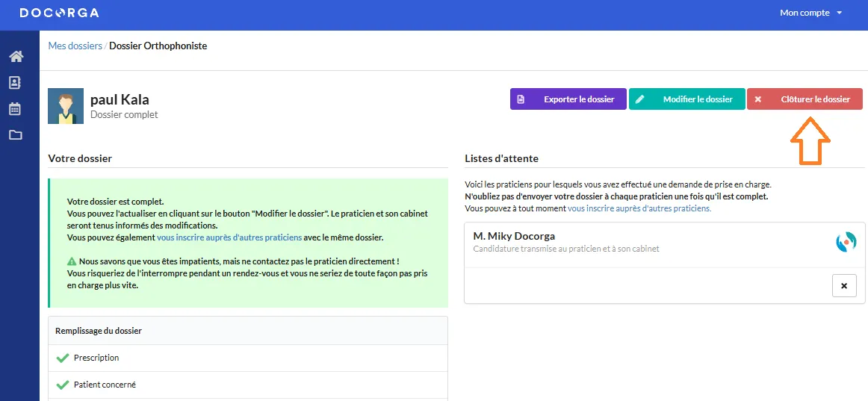Select Dossier Orthophoniste in the breadcrumb
Screen dimensions: 868x401
[x=158, y=46]
